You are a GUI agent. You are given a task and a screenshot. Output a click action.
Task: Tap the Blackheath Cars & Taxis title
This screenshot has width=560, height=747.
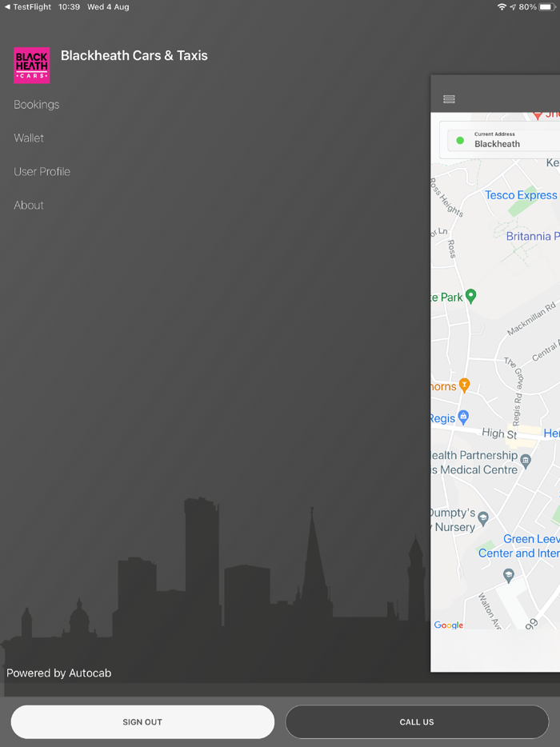pyautogui.click(x=134, y=55)
